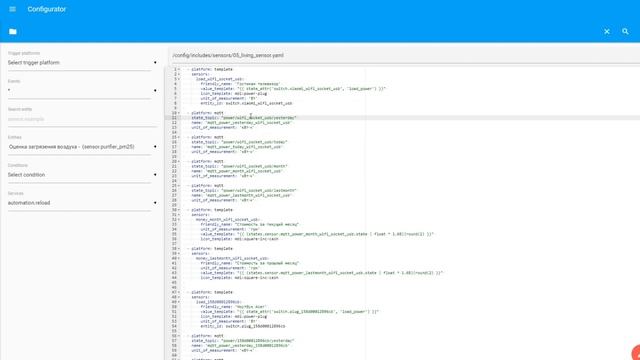Viewport: 640px width, 360px height.
Task: Collapse the fold arrow at line 1
Action: pos(179,69)
